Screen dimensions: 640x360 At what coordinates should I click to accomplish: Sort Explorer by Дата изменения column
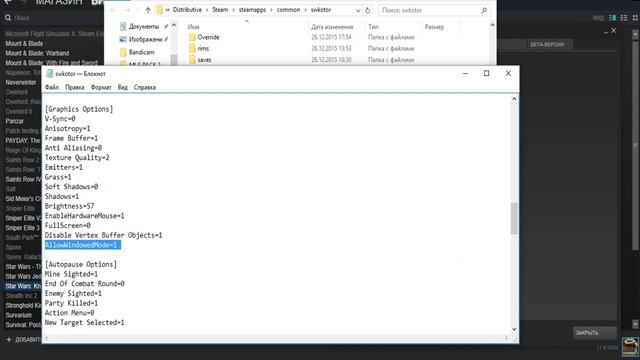point(332,27)
